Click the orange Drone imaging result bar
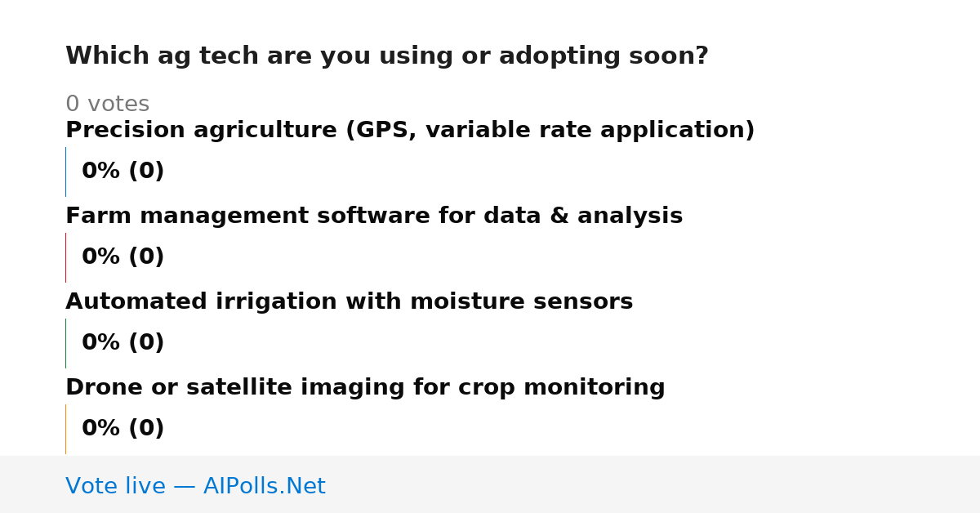The width and height of the screenshot is (980, 513). (x=65, y=429)
